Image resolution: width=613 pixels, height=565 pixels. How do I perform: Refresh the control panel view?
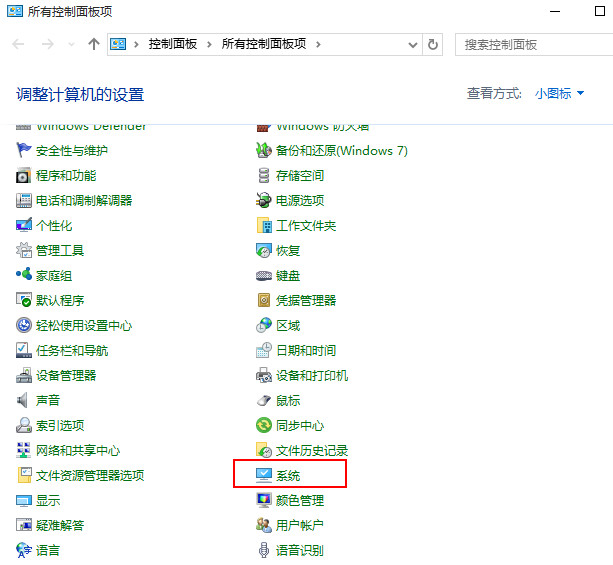point(432,45)
